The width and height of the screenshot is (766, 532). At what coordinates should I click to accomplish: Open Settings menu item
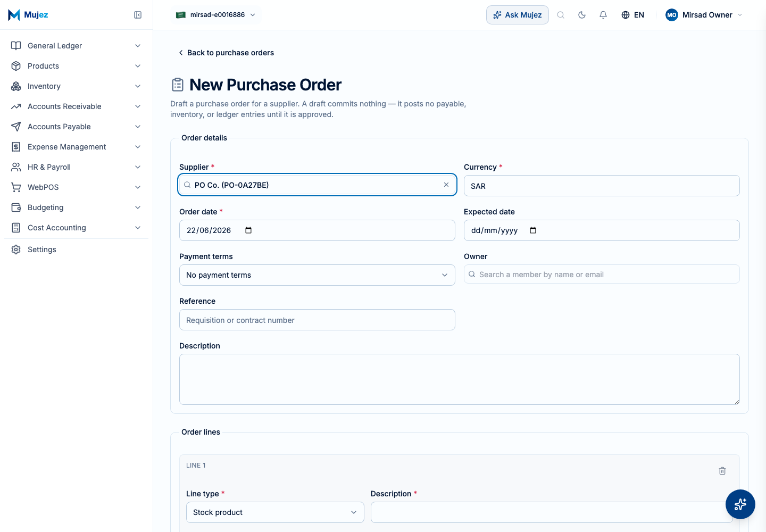point(77,250)
